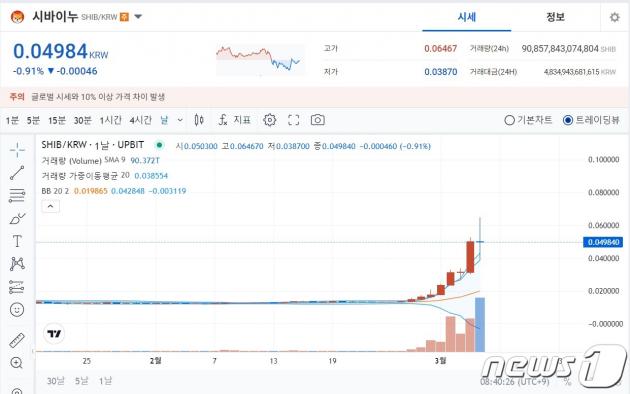Open the indicators (지표) menu
This screenshot has width=630, height=394.
pos(235,120)
